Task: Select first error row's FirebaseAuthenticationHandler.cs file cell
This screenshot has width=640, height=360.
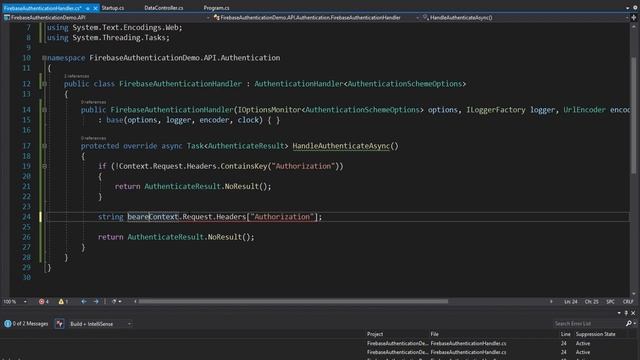Action: [468, 343]
